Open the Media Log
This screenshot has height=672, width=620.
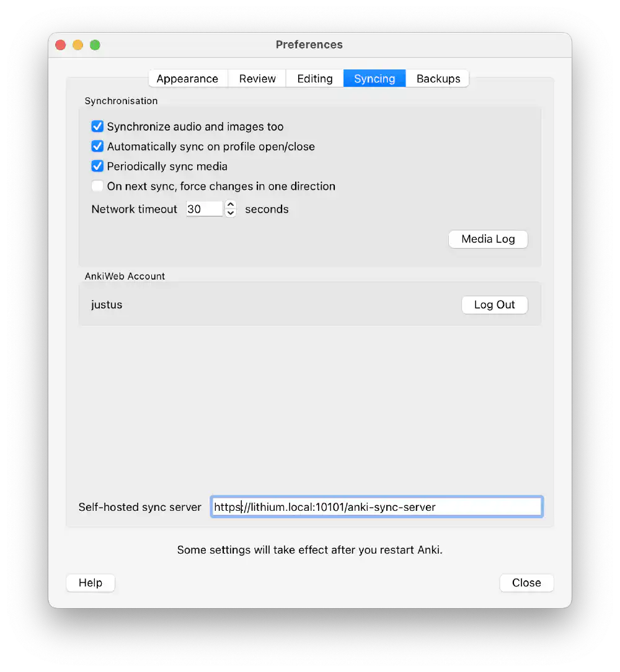(488, 239)
